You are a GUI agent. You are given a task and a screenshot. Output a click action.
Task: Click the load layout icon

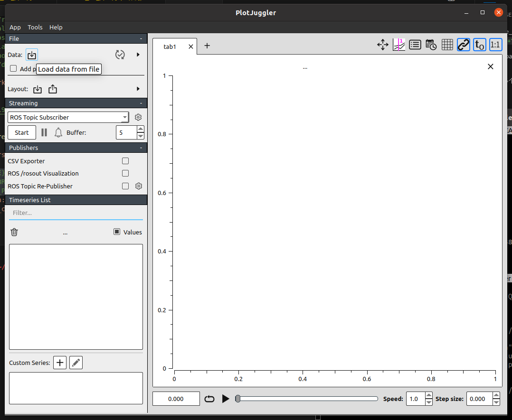[x=38, y=89]
